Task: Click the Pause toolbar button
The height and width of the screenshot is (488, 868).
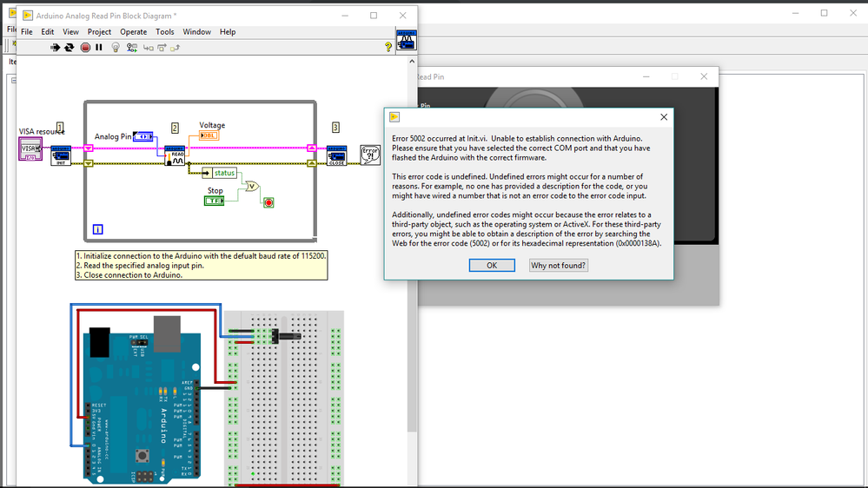Action: [x=99, y=48]
